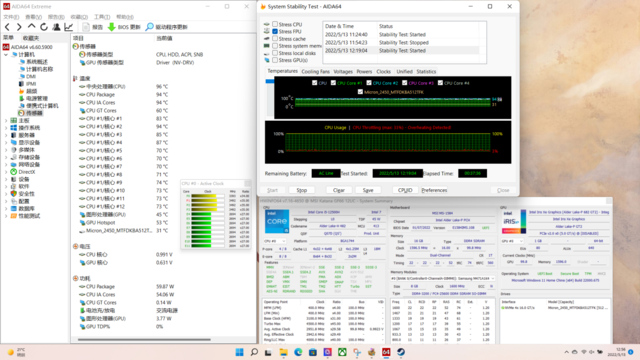640x360 pixels.
Task: Open the graph chart icon in toolbar
Action: (69, 27)
